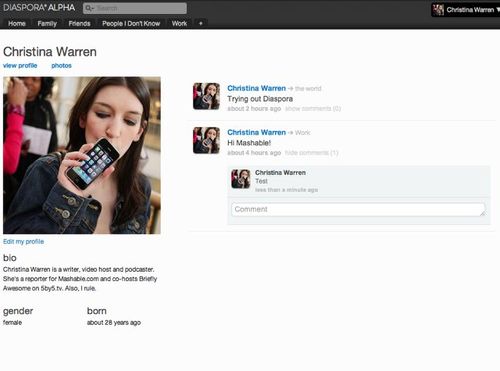500x371 pixels.
Task: Click the gender value female
Action: click(12, 322)
